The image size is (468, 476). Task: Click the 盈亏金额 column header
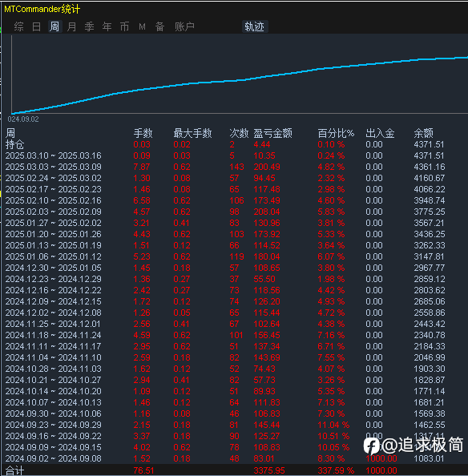point(272,133)
